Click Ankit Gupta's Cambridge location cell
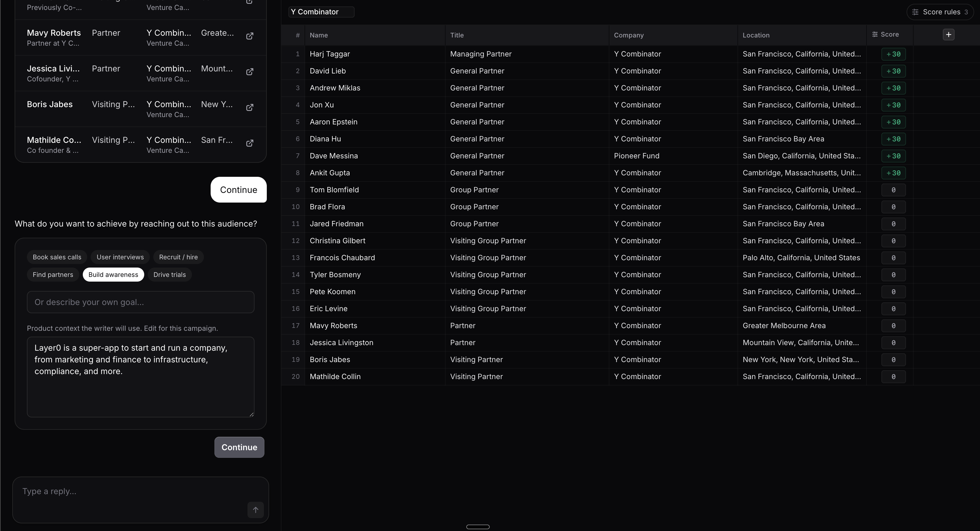This screenshot has height=531, width=980. point(802,173)
